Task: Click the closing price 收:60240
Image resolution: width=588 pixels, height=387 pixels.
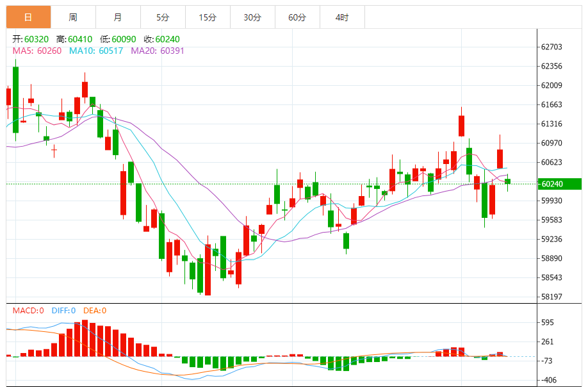Action: pos(161,39)
